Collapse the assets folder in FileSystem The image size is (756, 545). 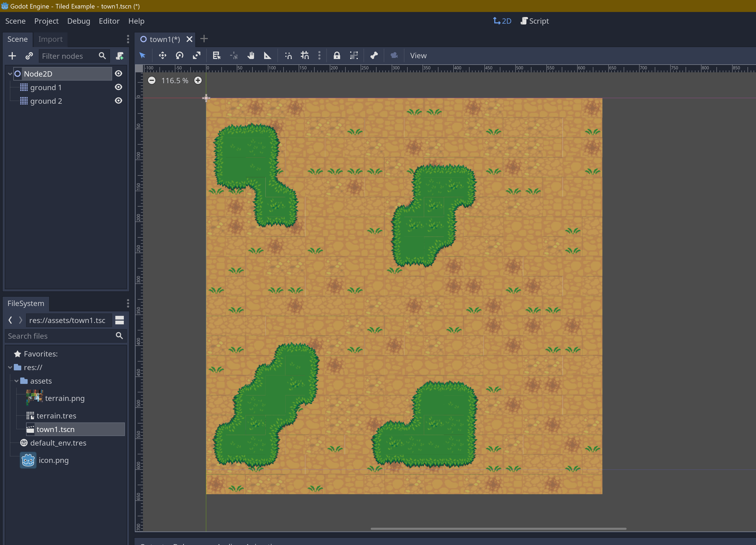16,380
